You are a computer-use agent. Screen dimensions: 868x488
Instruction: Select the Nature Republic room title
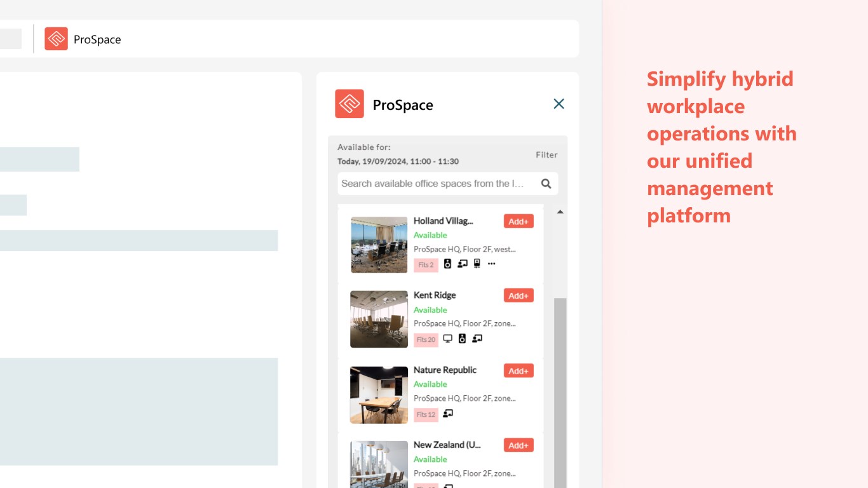(445, 370)
